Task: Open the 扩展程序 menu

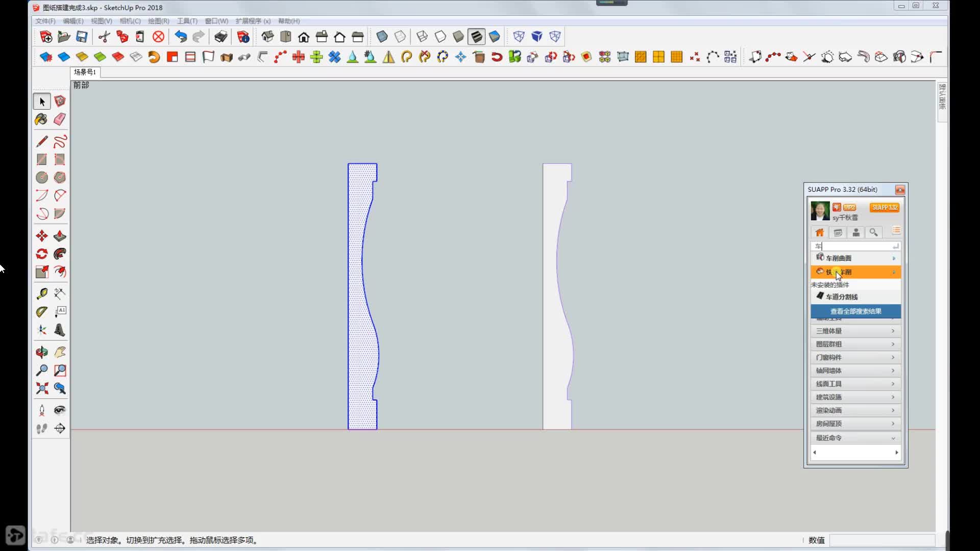Action: pyautogui.click(x=253, y=21)
